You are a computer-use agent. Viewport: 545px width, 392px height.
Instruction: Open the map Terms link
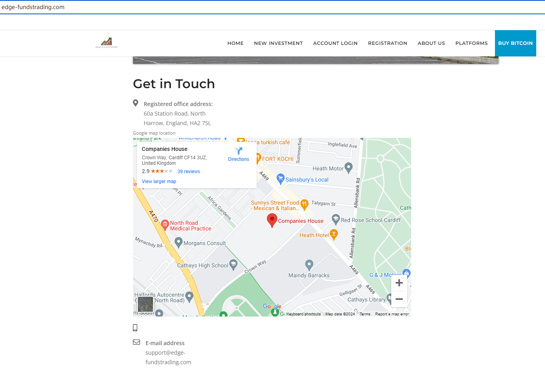click(365, 314)
